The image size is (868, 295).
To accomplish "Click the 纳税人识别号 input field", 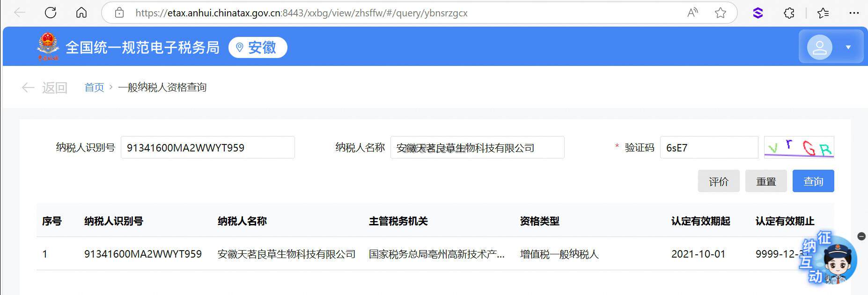I will (x=208, y=147).
